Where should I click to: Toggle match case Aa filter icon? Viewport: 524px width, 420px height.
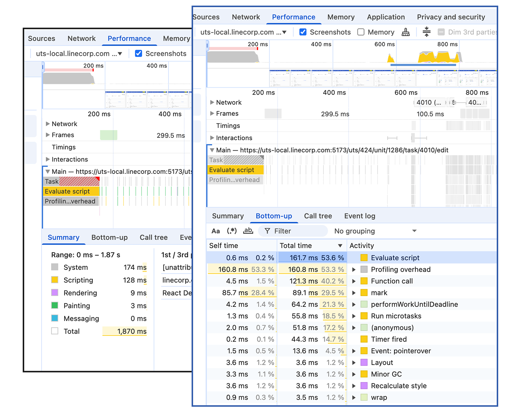(x=215, y=231)
